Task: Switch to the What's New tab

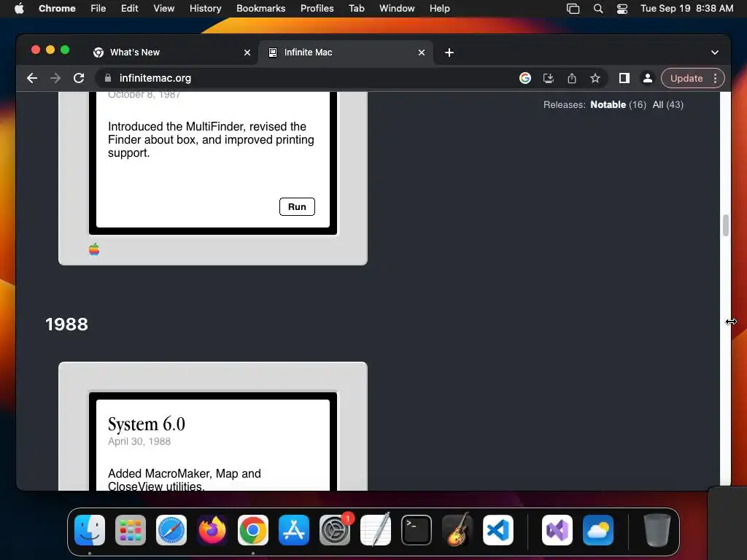Action: [172, 52]
